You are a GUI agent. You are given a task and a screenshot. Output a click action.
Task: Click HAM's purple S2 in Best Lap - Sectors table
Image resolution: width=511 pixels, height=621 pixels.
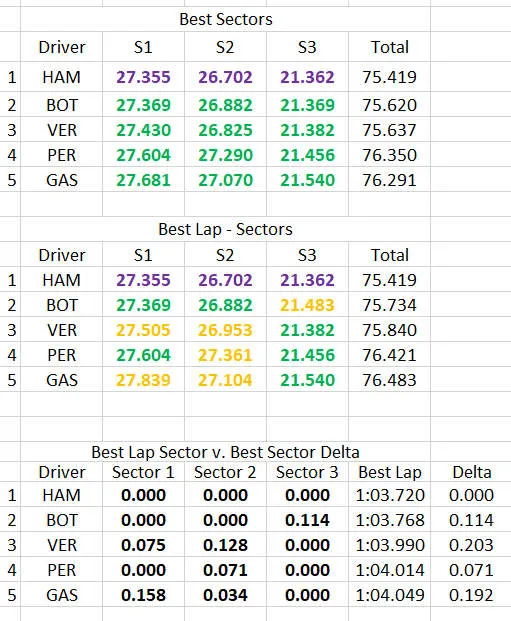click(225, 280)
